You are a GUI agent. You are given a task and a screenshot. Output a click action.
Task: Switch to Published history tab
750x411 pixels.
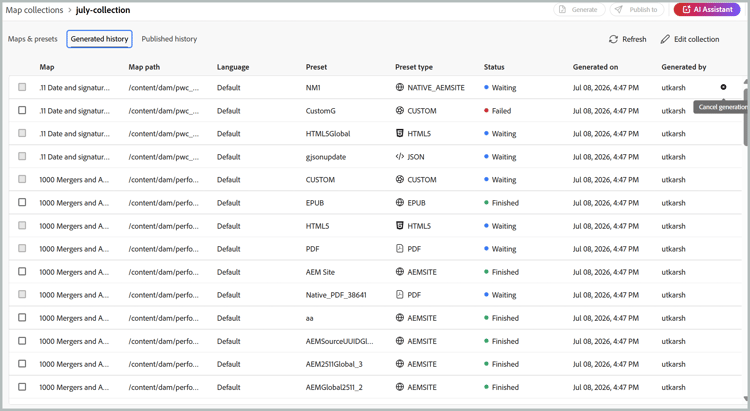[x=169, y=39]
